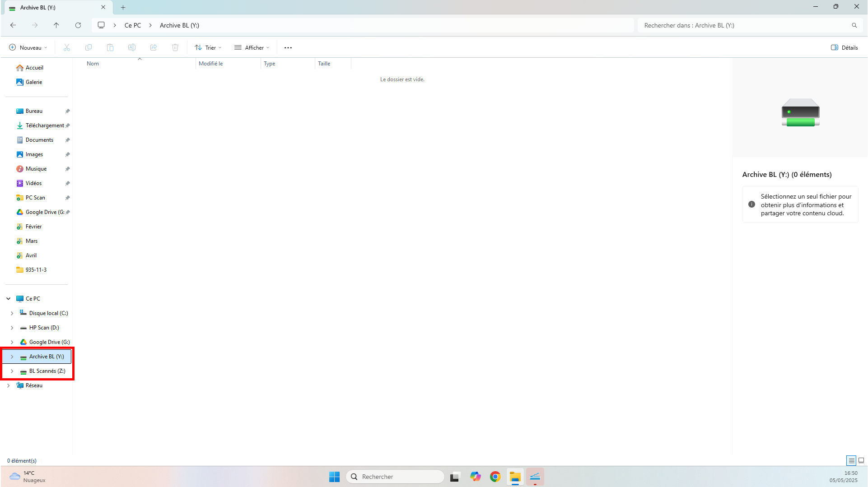Select BL Scannés (Z:) drive in sidebar

point(47,371)
